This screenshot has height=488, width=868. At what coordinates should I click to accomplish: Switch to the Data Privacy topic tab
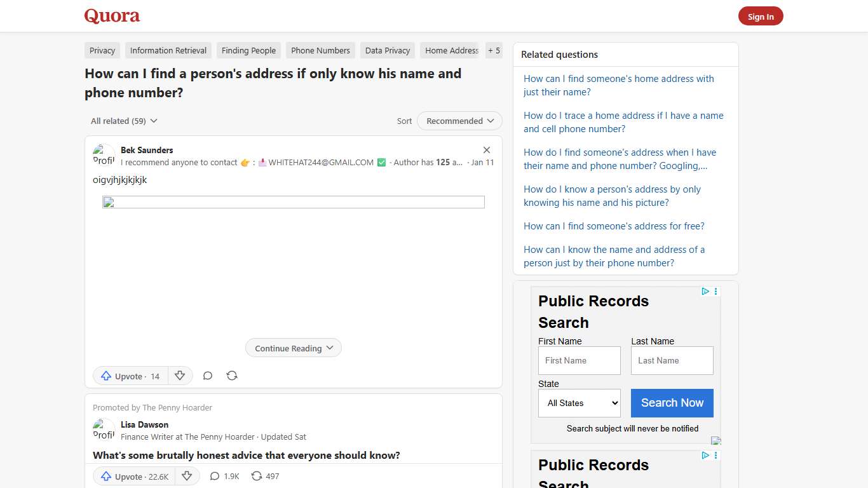387,50
